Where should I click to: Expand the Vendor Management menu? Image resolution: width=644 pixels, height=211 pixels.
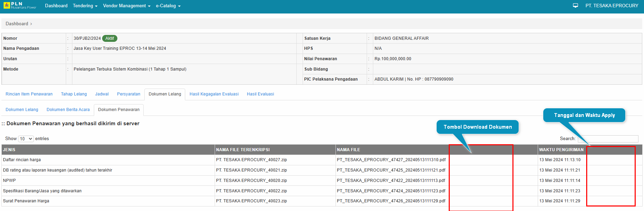(126, 6)
